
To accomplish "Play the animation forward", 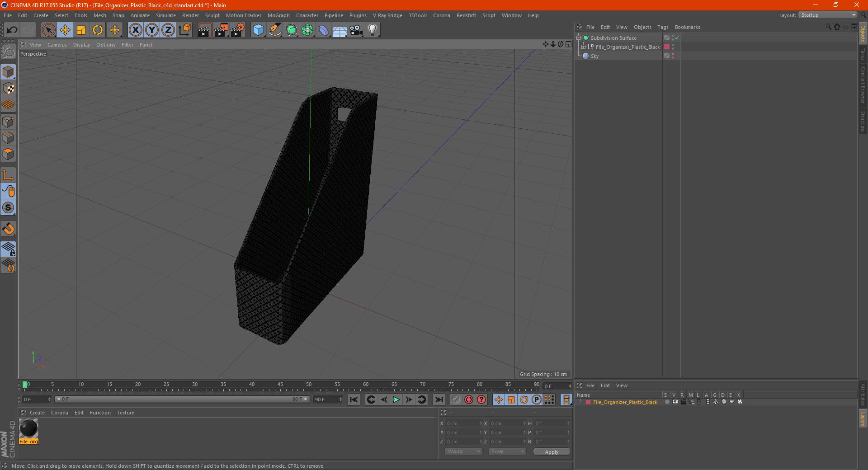I will point(396,399).
